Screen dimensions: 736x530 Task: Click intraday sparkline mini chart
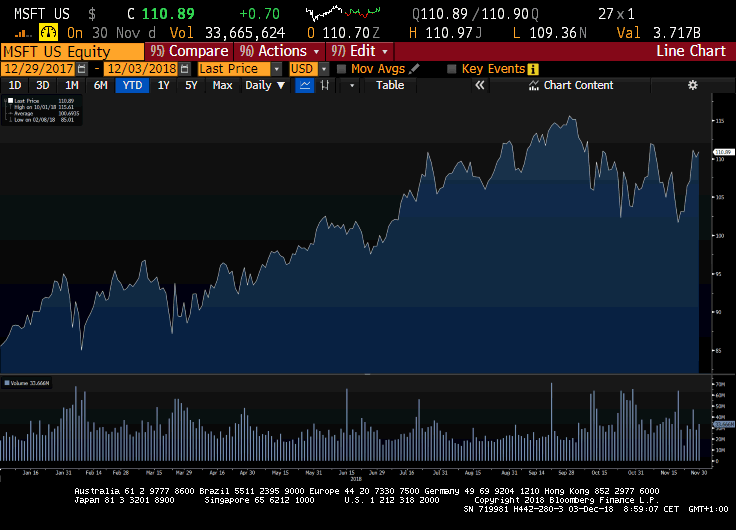[x=343, y=12]
